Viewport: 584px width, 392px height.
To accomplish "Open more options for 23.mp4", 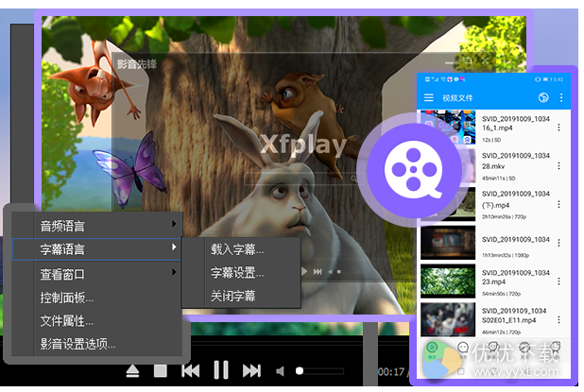I will 558,281.
